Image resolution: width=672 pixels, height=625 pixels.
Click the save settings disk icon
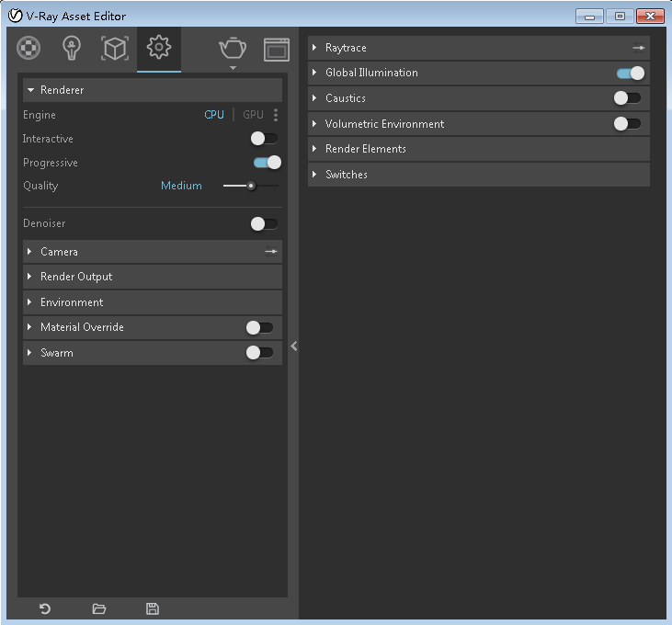tap(153, 608)
